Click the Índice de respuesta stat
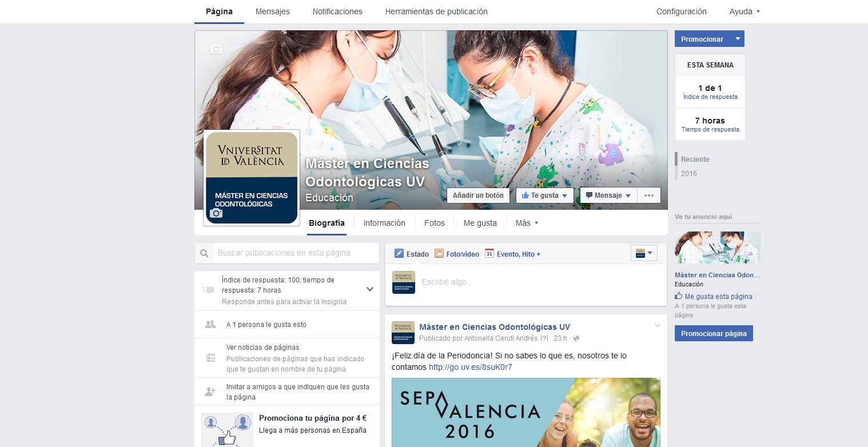This screenshot has height=447, width=868. point(710,91)
